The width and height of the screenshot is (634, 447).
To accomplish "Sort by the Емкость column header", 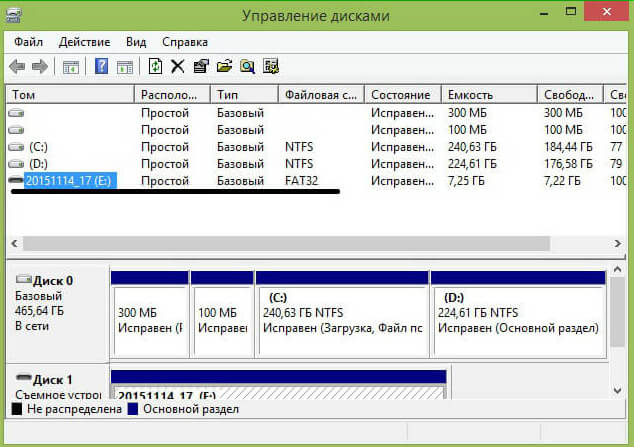I will pos(489,95).
